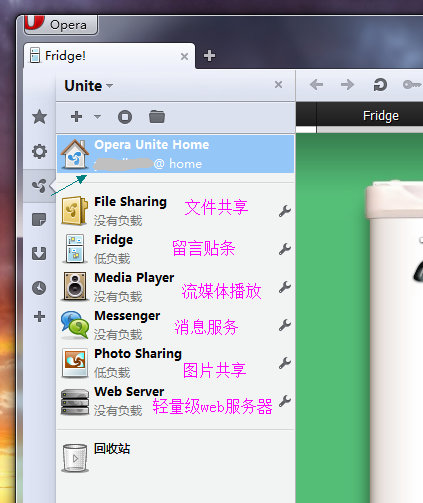Open Widgets gear panel in sidebar
423x503 pixels.
click(39, 151)
